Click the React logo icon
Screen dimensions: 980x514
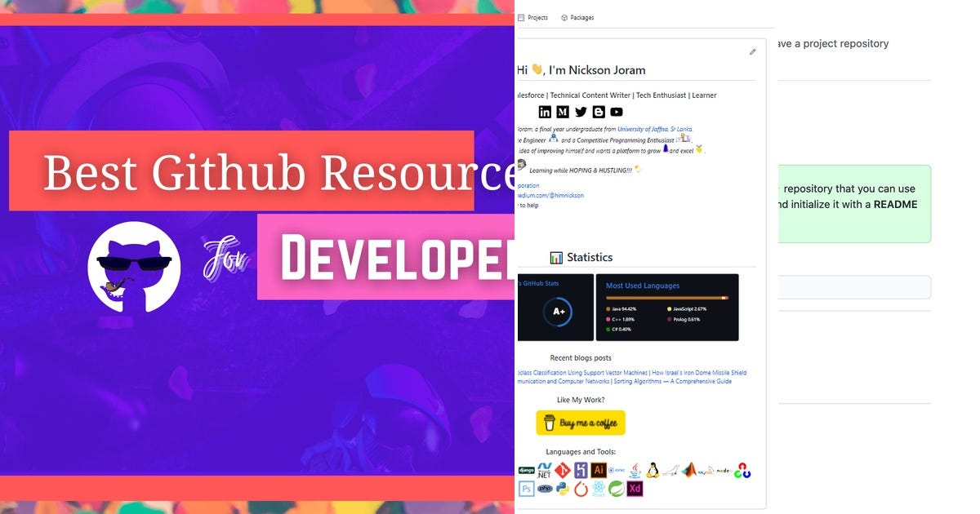(598, 489)
